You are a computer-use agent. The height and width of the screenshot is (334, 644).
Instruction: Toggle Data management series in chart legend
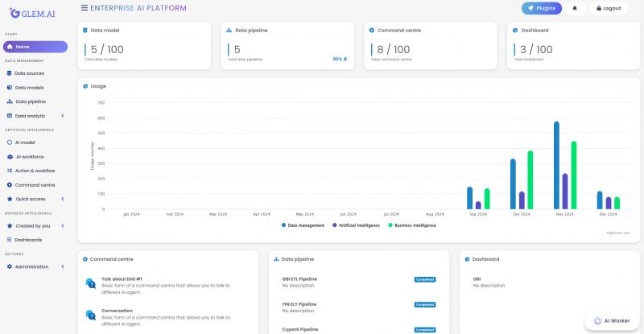click(x=303, y=225)
